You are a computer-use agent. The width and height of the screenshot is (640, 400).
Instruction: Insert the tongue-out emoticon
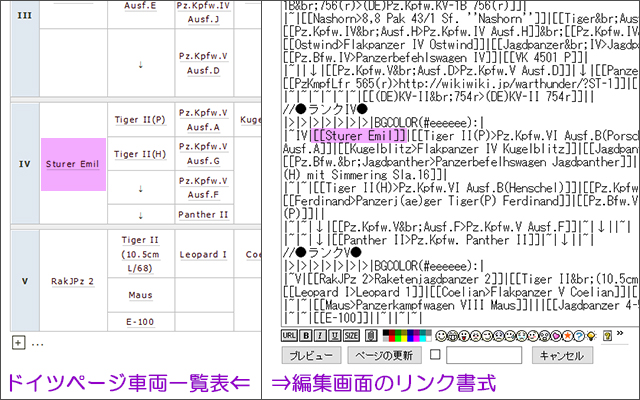coord(464,336)
